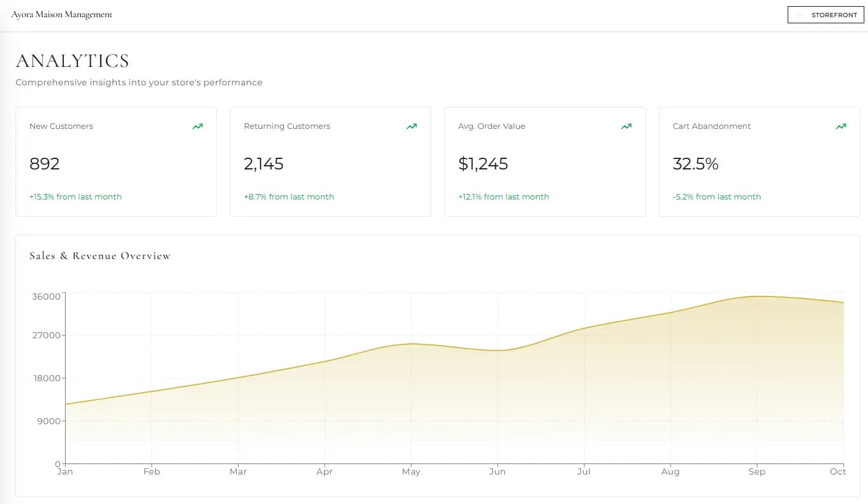This screenshot has height=504, width=868.
Task: Click the May peak on the revenue curve
Action: click(412, 344)
